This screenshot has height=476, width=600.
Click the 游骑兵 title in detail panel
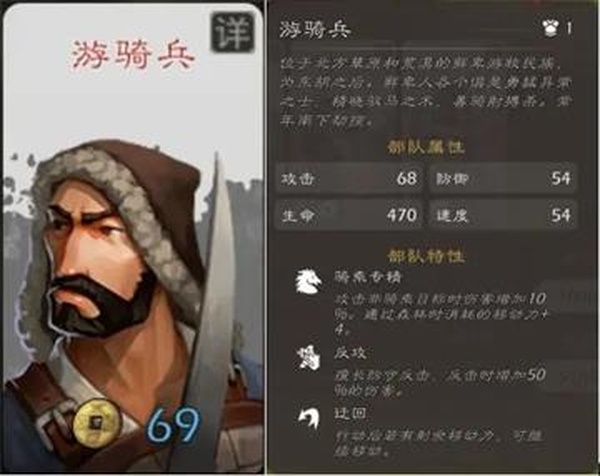(315, 29)
